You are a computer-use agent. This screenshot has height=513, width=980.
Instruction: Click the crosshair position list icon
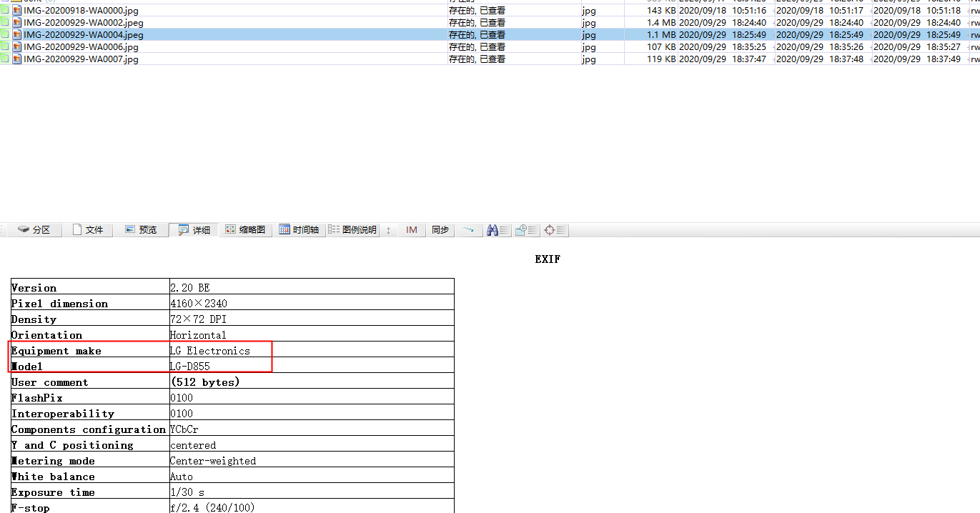(555, 229)
